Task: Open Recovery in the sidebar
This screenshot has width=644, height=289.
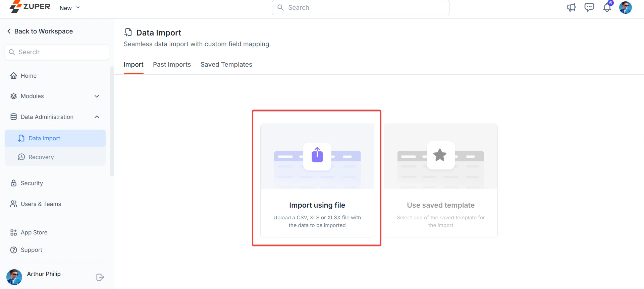Action: point(55,157)
